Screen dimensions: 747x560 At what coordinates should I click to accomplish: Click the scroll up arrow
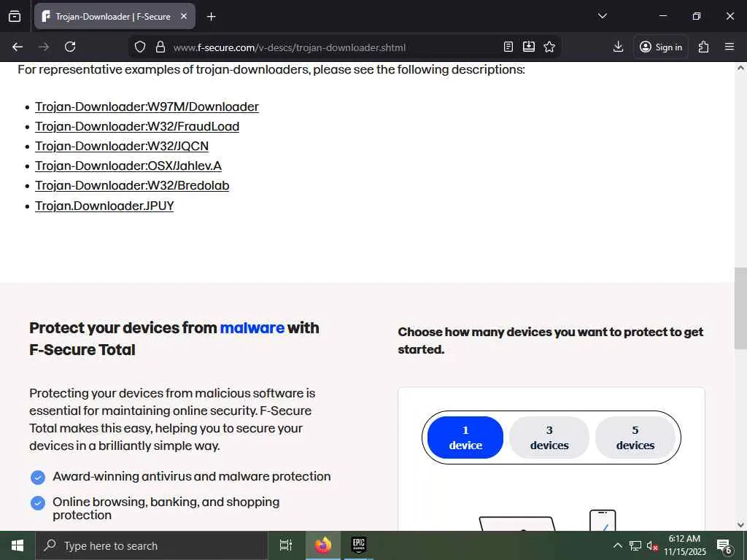[740, 68]
